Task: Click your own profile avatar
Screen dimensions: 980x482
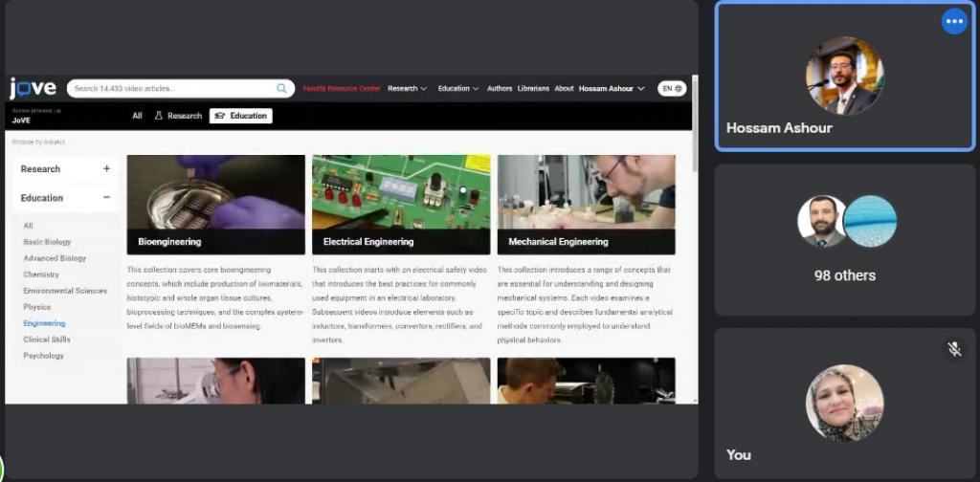Action: (844, 403)
